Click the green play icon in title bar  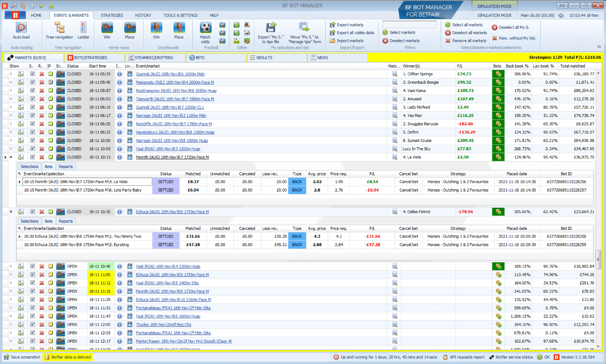[x=42, y=6]
